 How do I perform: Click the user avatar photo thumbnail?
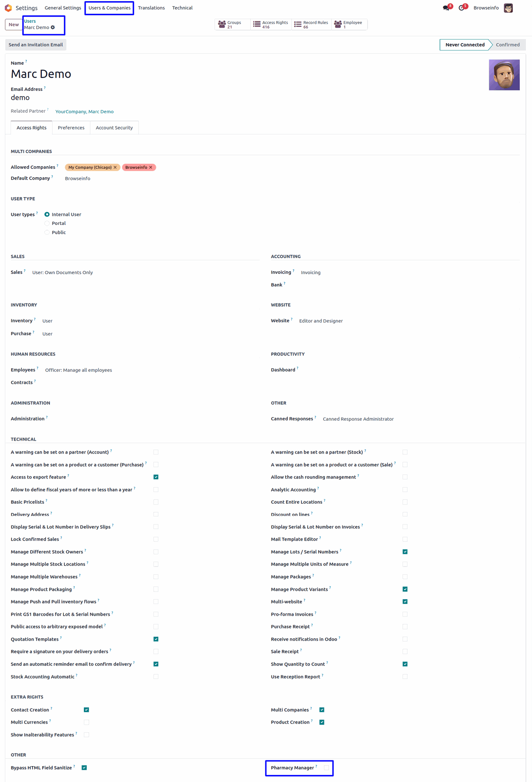click(x=504, y=75)
